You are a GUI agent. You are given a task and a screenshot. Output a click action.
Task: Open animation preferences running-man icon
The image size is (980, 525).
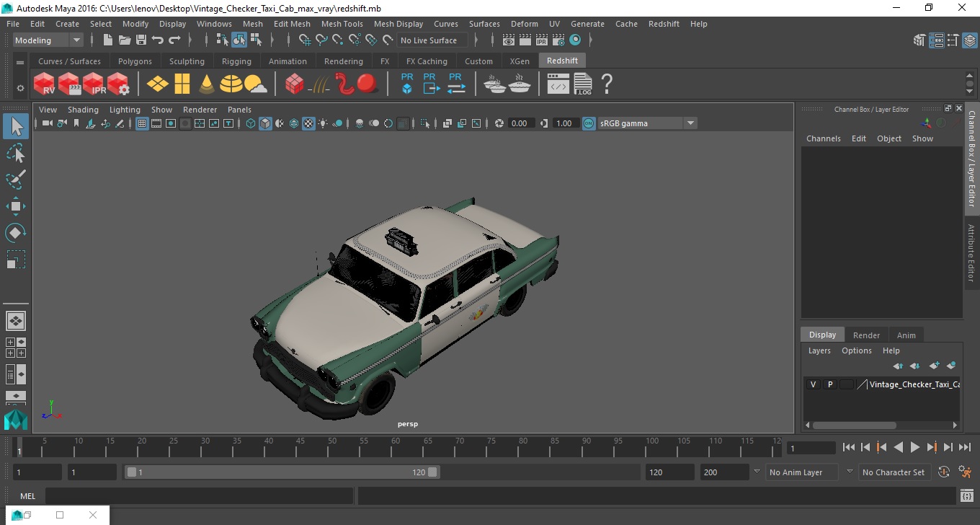click(x=966, y=472)
